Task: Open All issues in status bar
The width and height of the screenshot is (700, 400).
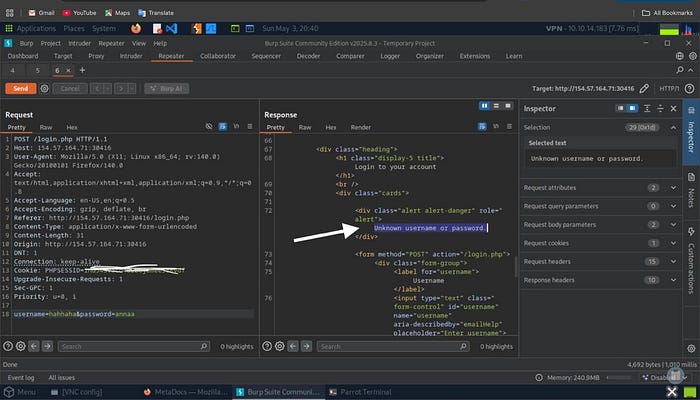Action: click(62, 378)
